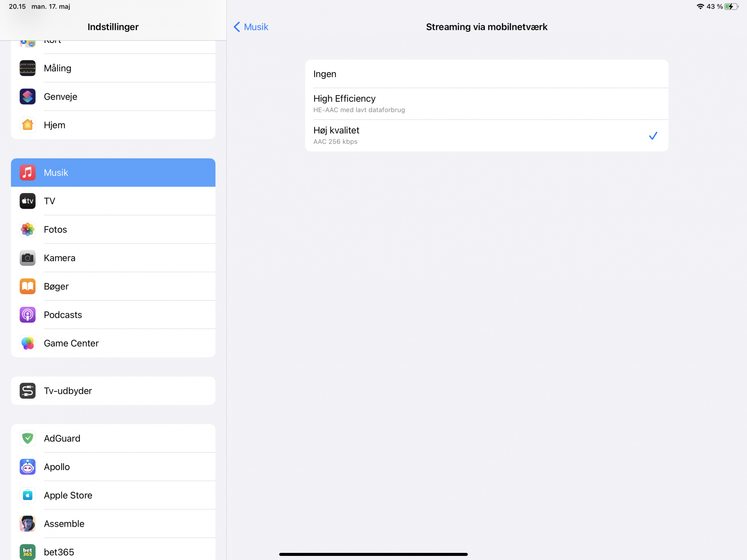Open Bøger settings in sidebar

pos(112,286)
